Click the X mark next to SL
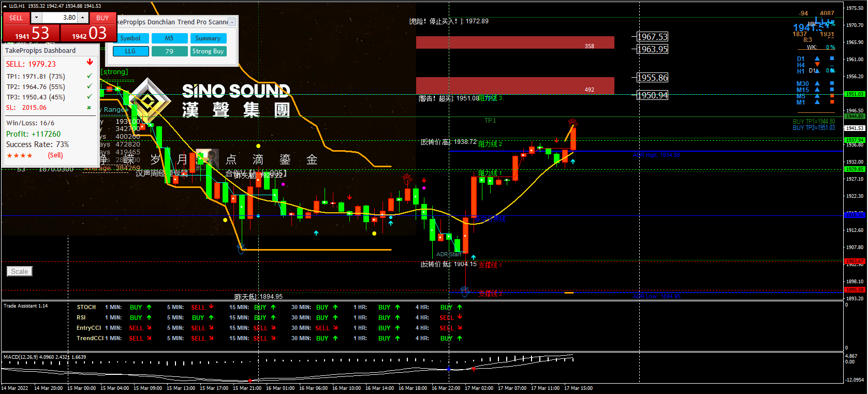Screen dimensions: 868x394 tap(89, 108)
